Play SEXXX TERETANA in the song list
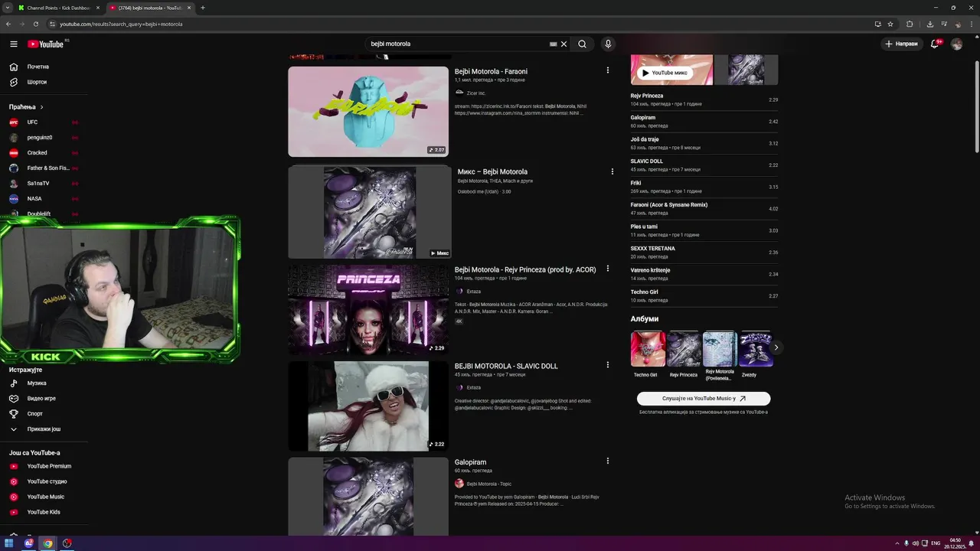Screen dimensions: 980x551 (x=704, y=252)
